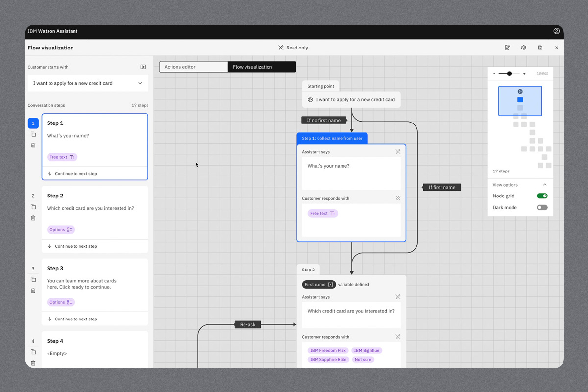
Task: Click the 100% zoom level value
Action: click(542, 73)
